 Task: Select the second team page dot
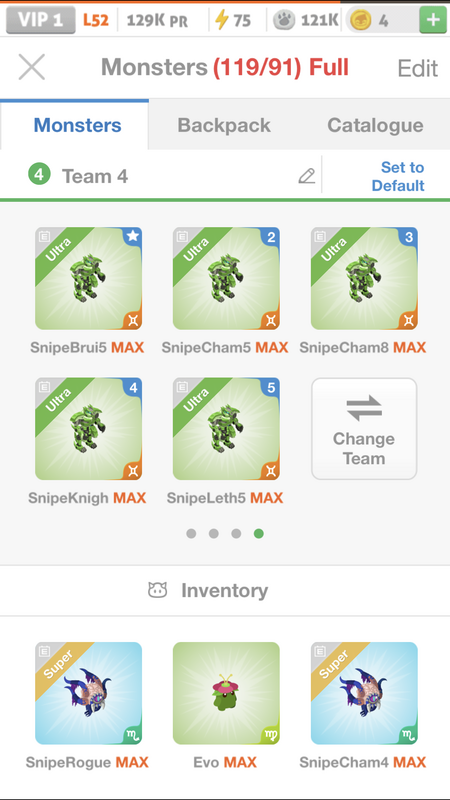click(x=214, y=534)
